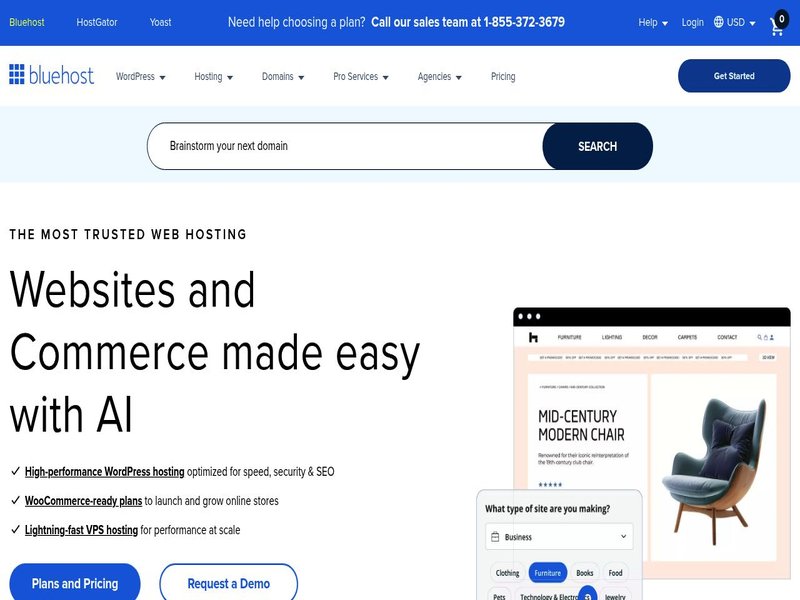Click the Plans and Pricing button
This screenshot has height=600, width=800.
coord(75,583)
